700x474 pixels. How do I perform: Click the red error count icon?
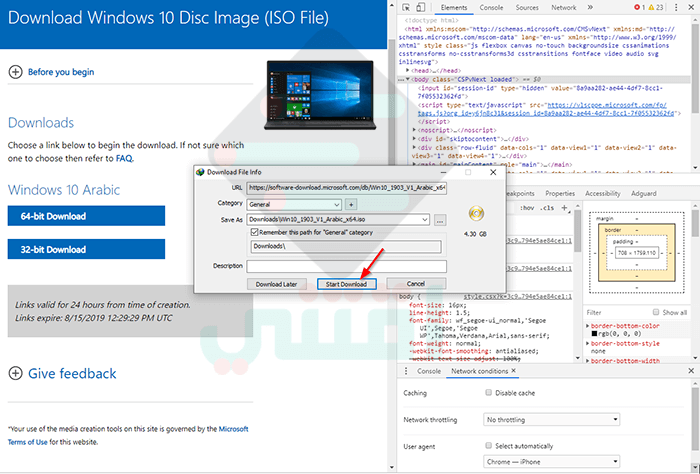click(637, 8)
